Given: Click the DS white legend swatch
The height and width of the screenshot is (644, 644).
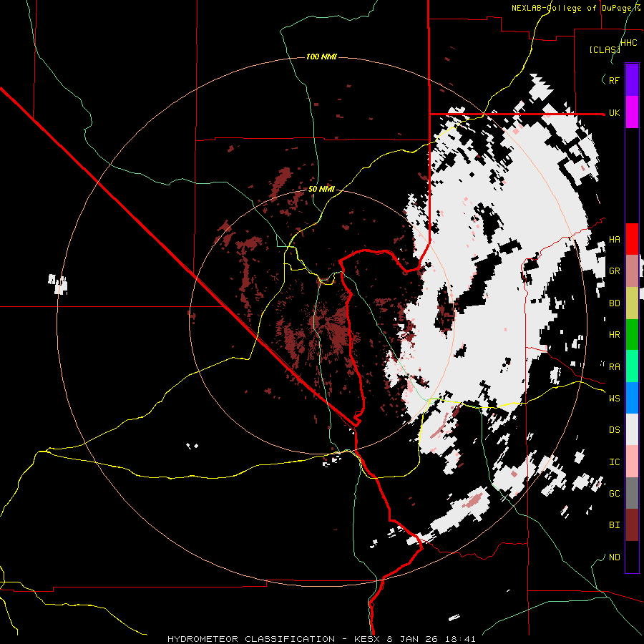Looking at the screenshot, I should pyautogui.click(x=632, y=429).
